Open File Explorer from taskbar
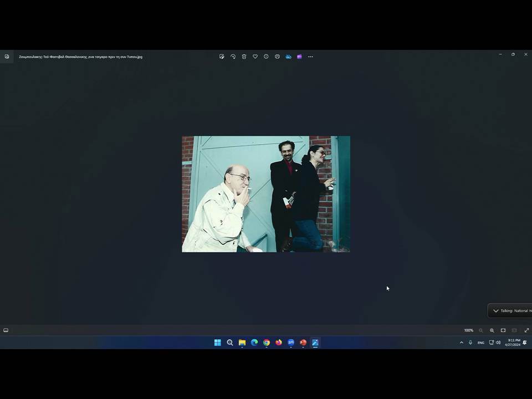This screenshot has height=399, width=532. click(242, 342)
